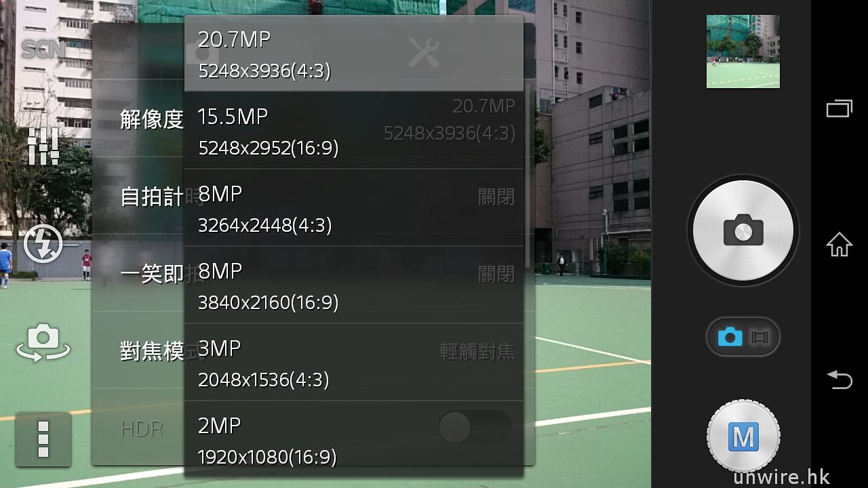Select 8MP 3840x2160 (16:9) resolution
868x488 pixels.
tap(354, 285)
